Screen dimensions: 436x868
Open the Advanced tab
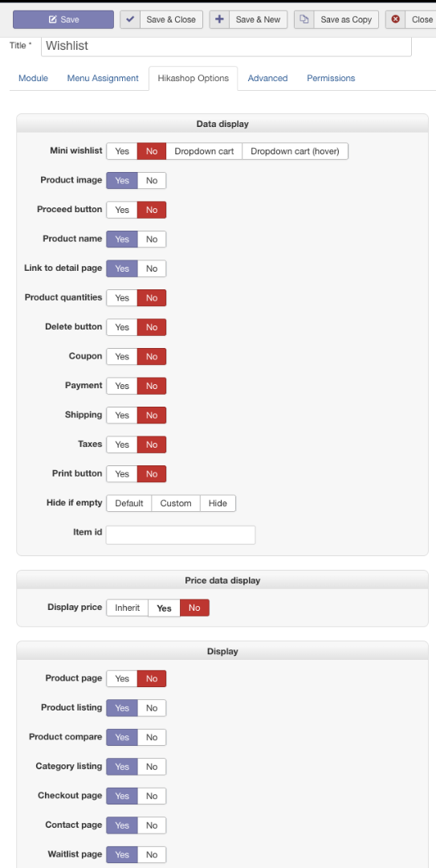click(x=268, y=78)
